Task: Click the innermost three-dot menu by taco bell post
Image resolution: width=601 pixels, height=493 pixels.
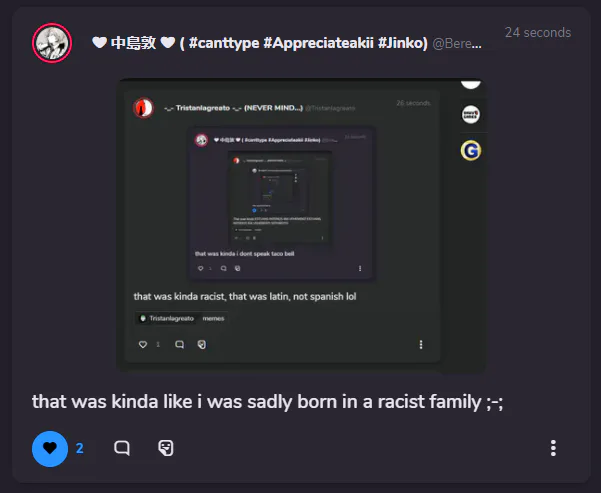Action: [360, 268]
